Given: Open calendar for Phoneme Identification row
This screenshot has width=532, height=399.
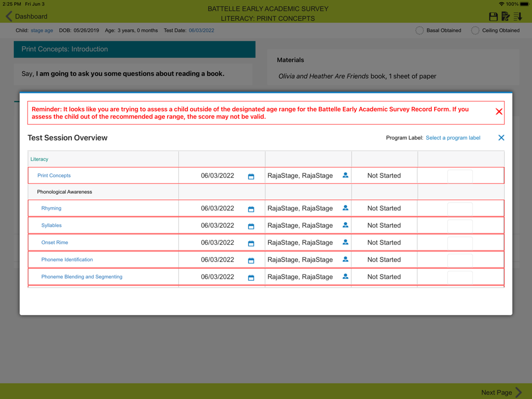Looking at the screenshot, I should tap(251, 260).
